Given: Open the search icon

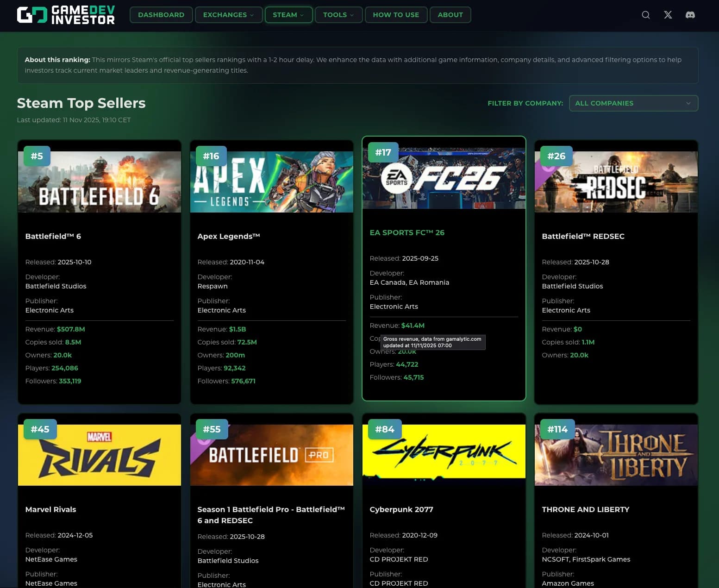Looking at the screenshot, I should (645, 14).
